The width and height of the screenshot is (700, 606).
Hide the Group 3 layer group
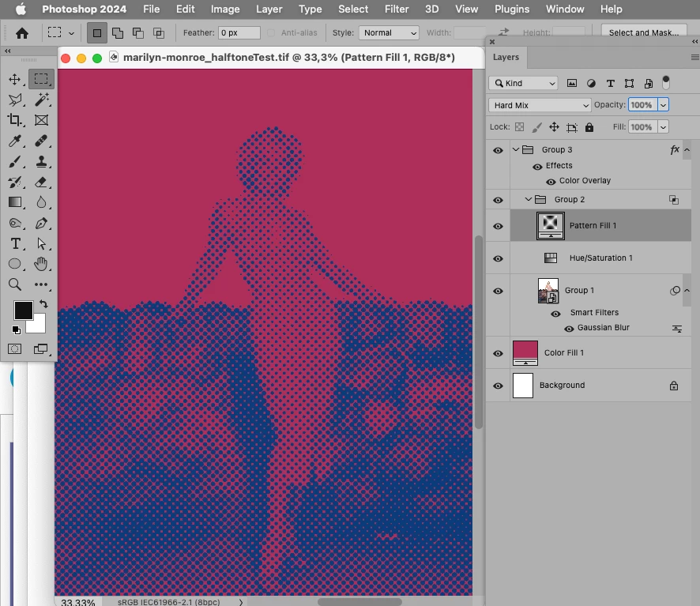coord(499,150)
